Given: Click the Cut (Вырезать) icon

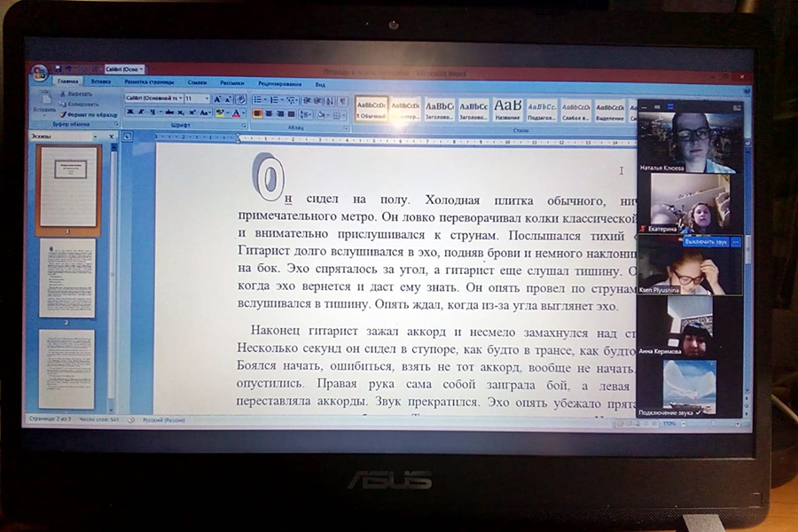Looking at the screenshot, I should (62, 93).
